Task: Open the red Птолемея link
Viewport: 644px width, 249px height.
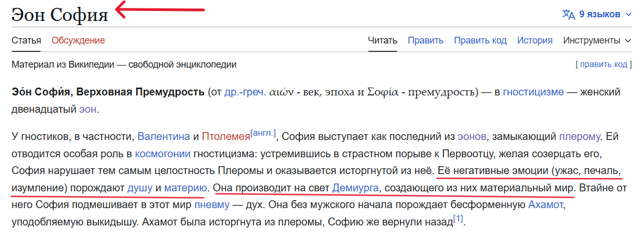Action: coord(226,137)
